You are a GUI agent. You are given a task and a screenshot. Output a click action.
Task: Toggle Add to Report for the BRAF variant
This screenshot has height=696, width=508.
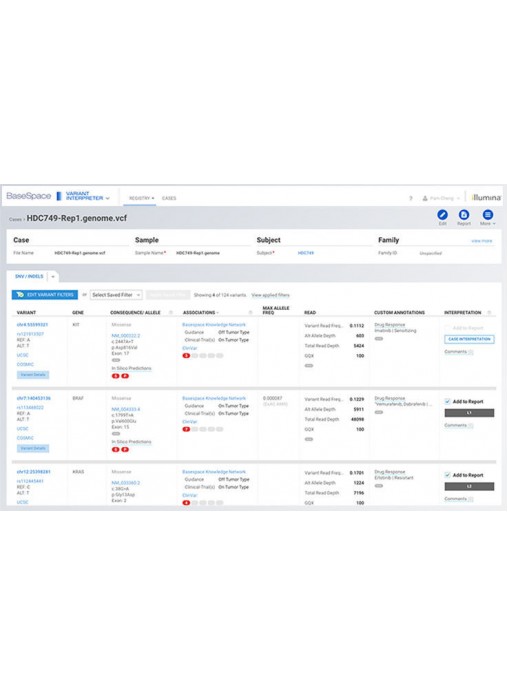pyautogui.click(x=447, y=401)
